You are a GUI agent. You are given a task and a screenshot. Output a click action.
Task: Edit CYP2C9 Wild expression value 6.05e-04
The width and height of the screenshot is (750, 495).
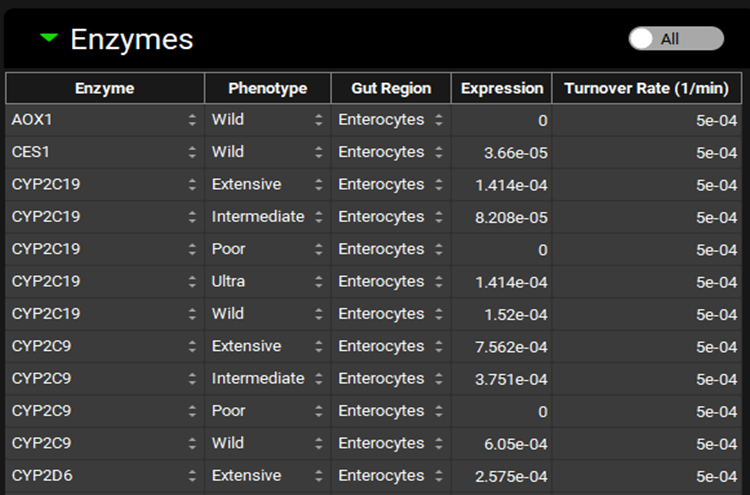pos(501,444)
